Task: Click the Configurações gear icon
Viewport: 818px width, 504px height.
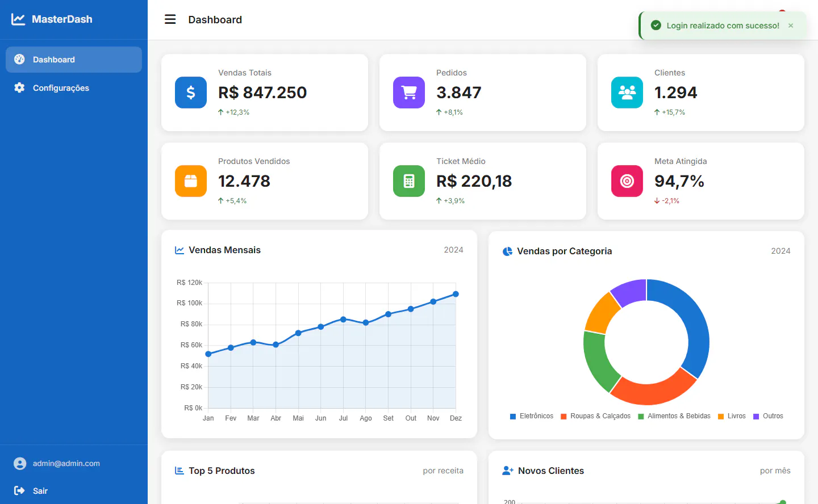Action: (x=19, y=87)
